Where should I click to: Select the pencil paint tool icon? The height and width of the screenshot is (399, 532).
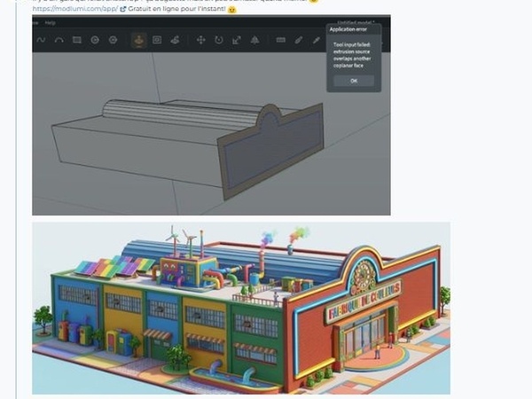pos(299,40)
